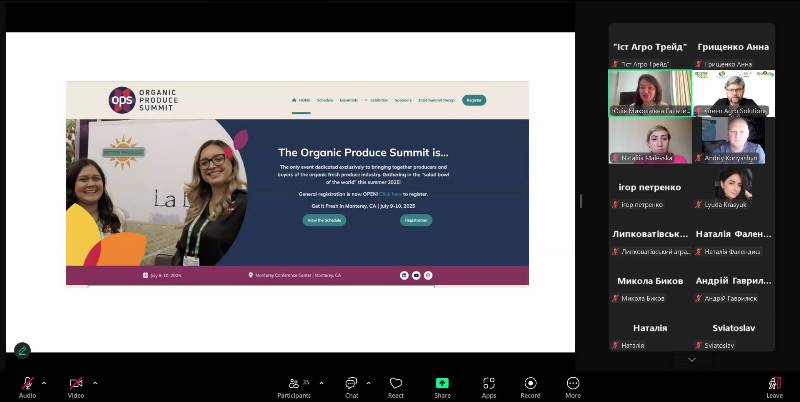Open the Chat icon
This screenshot has width=800, height=402.
tap(351, 383)
